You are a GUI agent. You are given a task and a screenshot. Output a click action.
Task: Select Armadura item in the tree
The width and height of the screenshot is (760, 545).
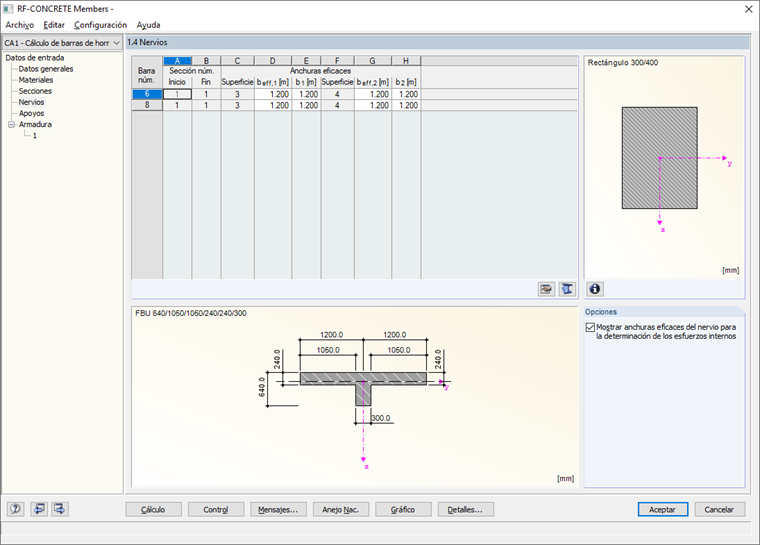click(x=35, y=125)
